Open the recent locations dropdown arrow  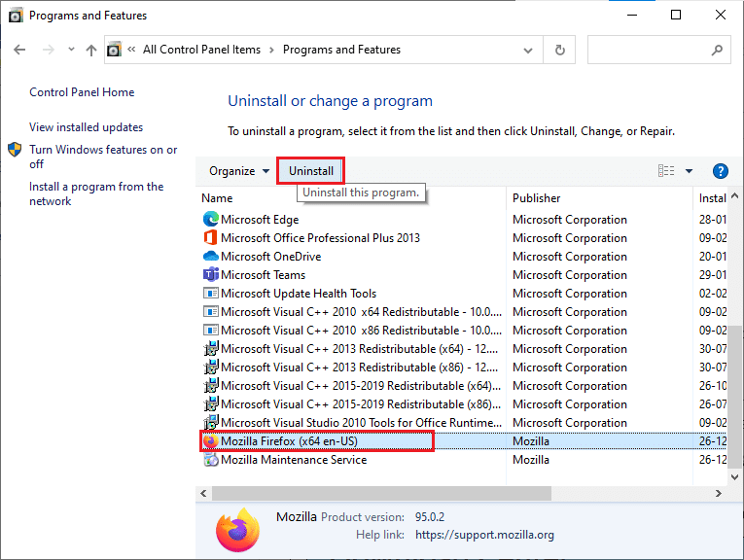coord(71,49)
